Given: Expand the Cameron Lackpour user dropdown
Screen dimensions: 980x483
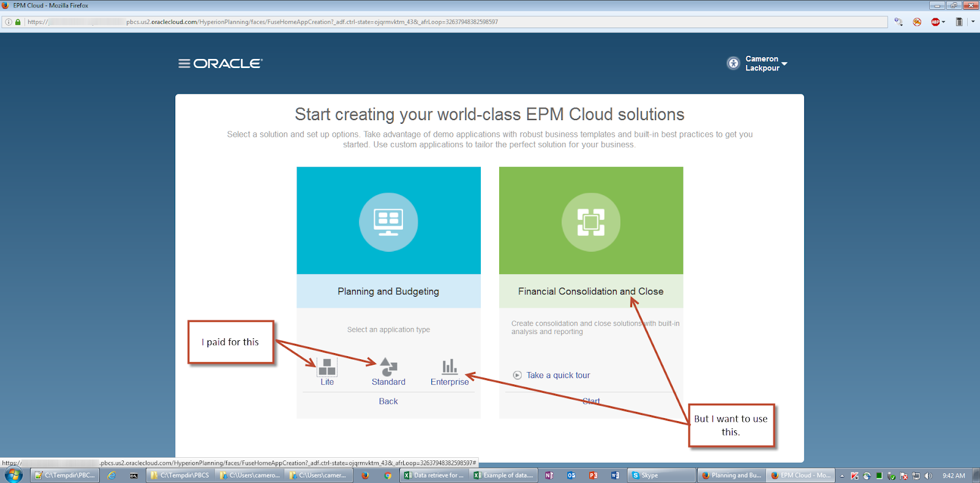Looking at the screenshot, I should 784,64.
